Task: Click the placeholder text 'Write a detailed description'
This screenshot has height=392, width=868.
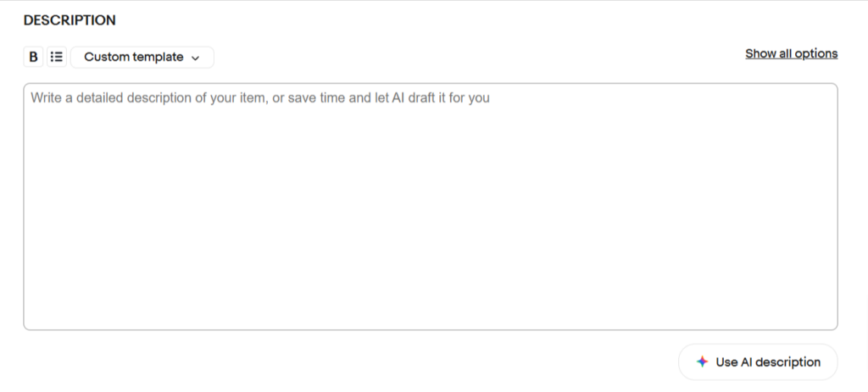Action: (x=118, y=98)
